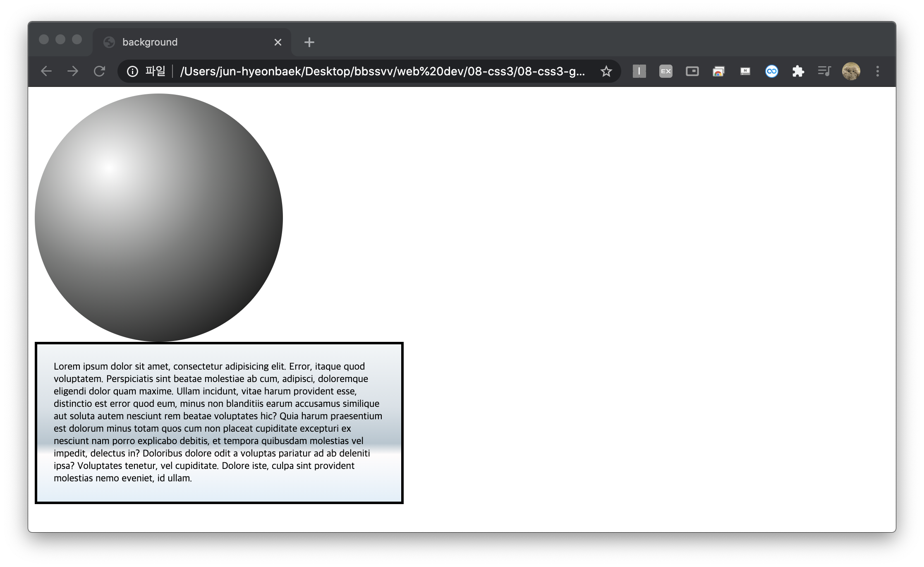Open a new tab with plus
Image resolution: width=924 pixels, height=567 pixels.
coord(309,42)
